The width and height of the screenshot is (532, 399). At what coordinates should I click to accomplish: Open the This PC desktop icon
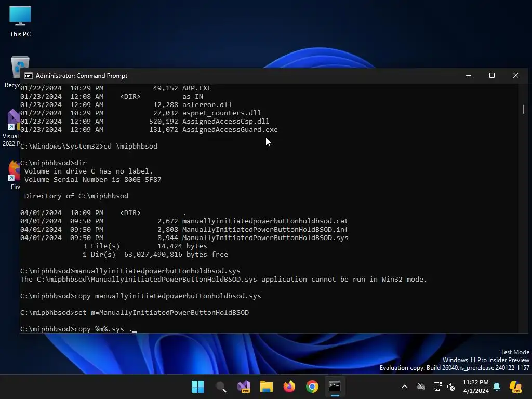(20, 21)
